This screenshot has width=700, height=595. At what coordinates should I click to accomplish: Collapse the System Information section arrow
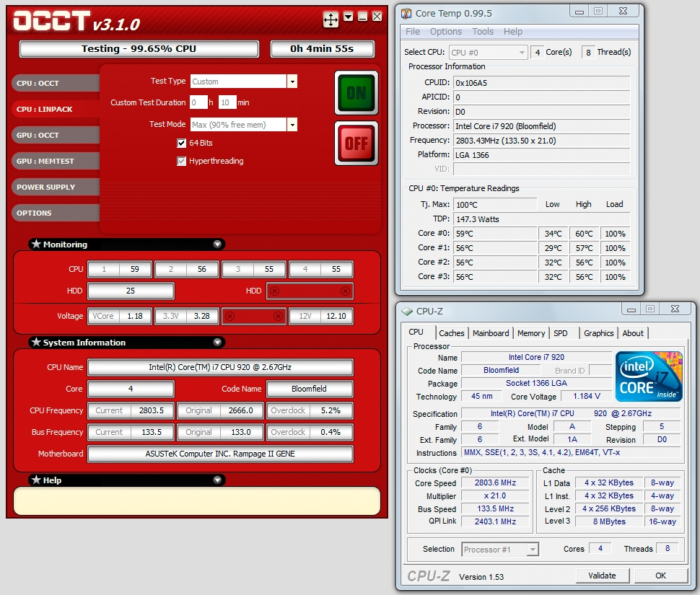[217, 342]
